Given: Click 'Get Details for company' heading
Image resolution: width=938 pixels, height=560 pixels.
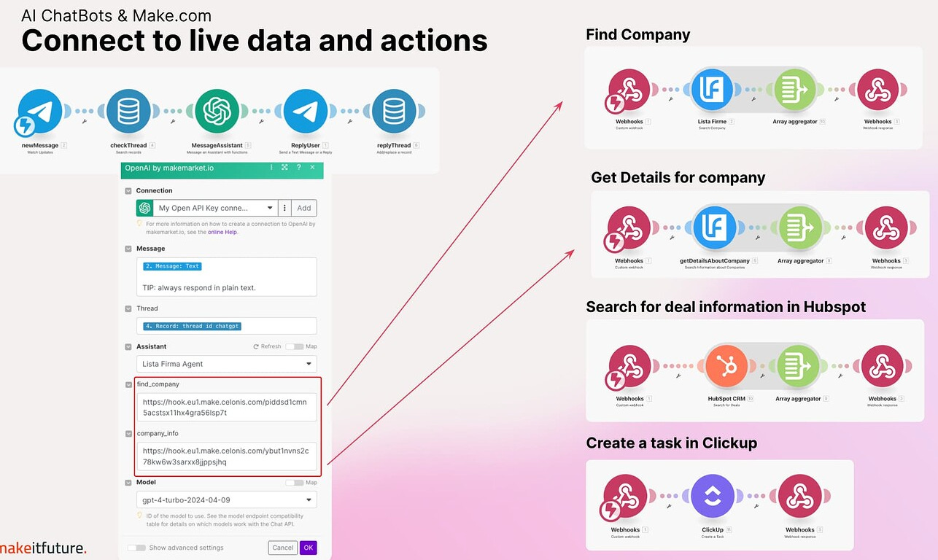Looking at the screenshot, I should click(678, 177).
